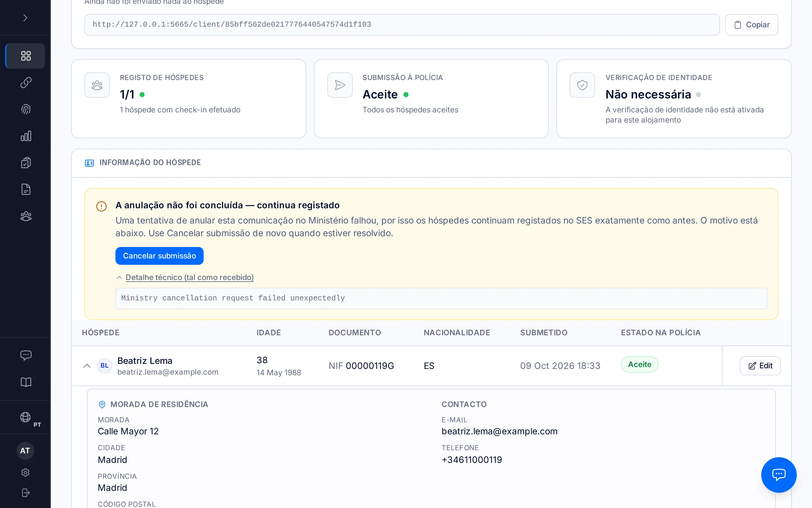Open the settings gear icon
The height and width of the screenshot is (508, 812).
coord(25,472)
